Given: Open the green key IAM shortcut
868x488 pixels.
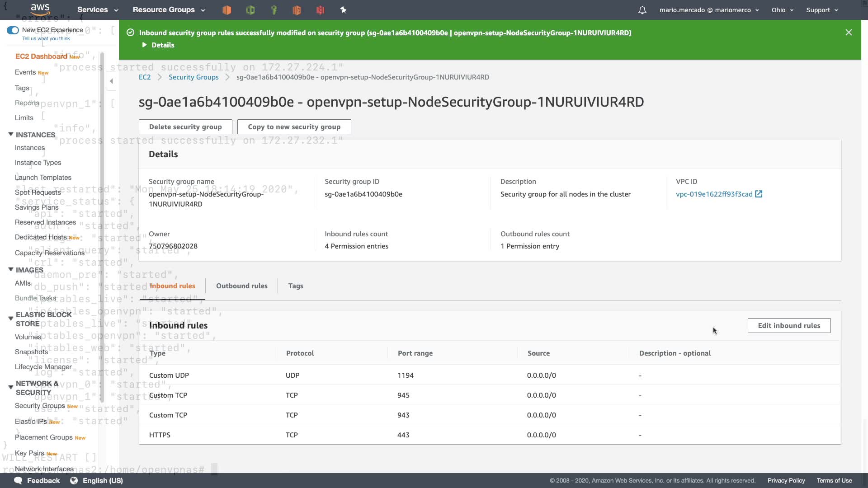Looking at the screenshot, I should point(274,10).
